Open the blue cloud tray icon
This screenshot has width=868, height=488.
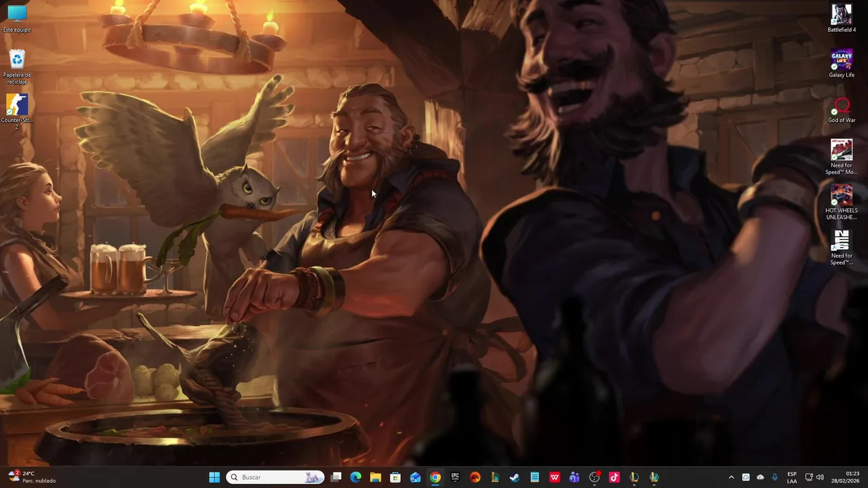pos(746,477)
